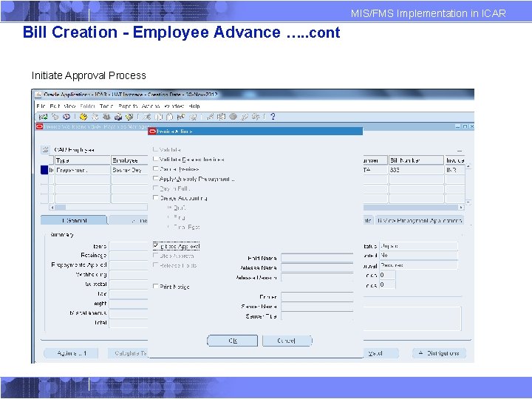This screenshot has height=399, width=532.
Task: Open the Tools menu
Action: tap(106, 106)
